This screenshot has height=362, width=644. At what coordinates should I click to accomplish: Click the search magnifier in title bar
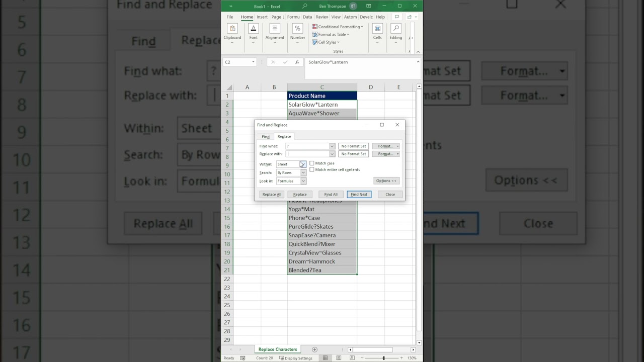click(304, 6)
